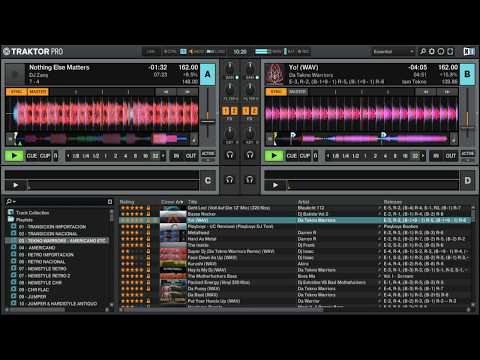Viewport: 480px width, 360px height.
Task: Click the CUE button on Deck B
Action: tap(292, 156)
